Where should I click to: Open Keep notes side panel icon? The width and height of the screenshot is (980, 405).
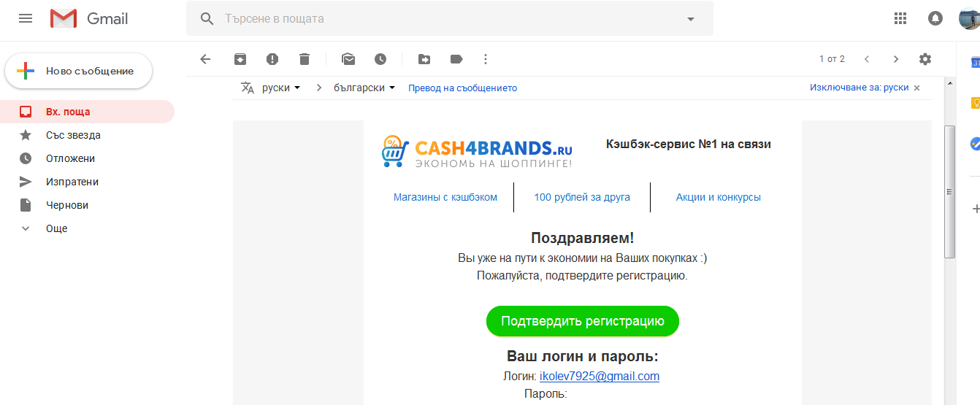pos(974,103)
